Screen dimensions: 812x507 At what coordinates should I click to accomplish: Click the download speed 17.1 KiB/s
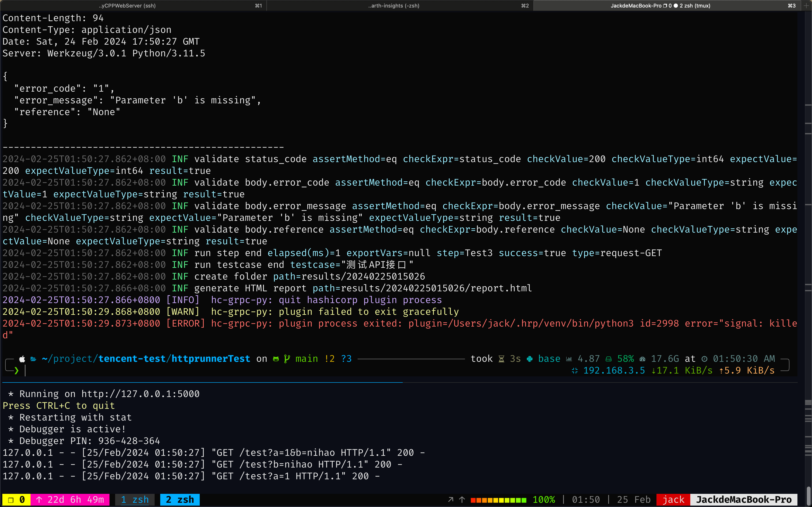[682, 370]
